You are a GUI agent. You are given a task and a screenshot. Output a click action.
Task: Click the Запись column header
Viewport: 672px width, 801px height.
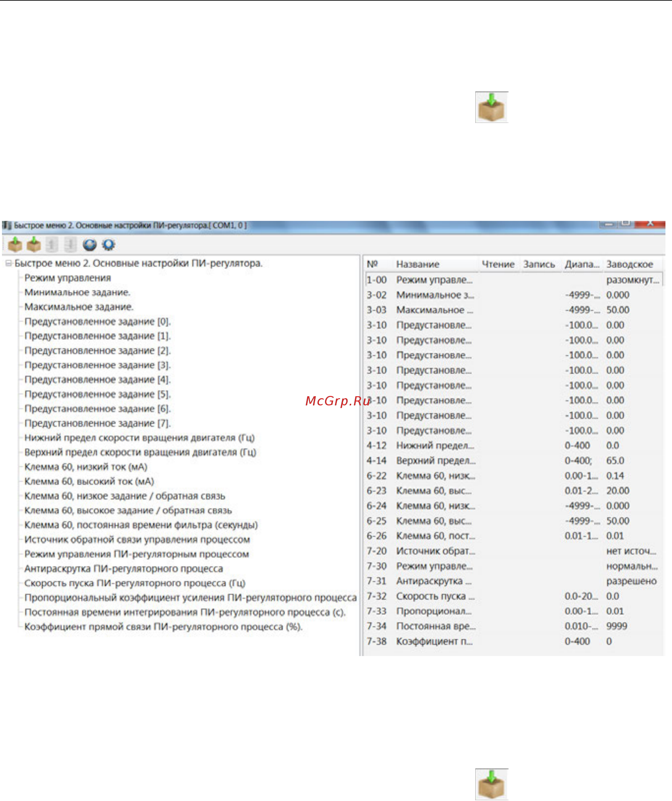(539, 264)
